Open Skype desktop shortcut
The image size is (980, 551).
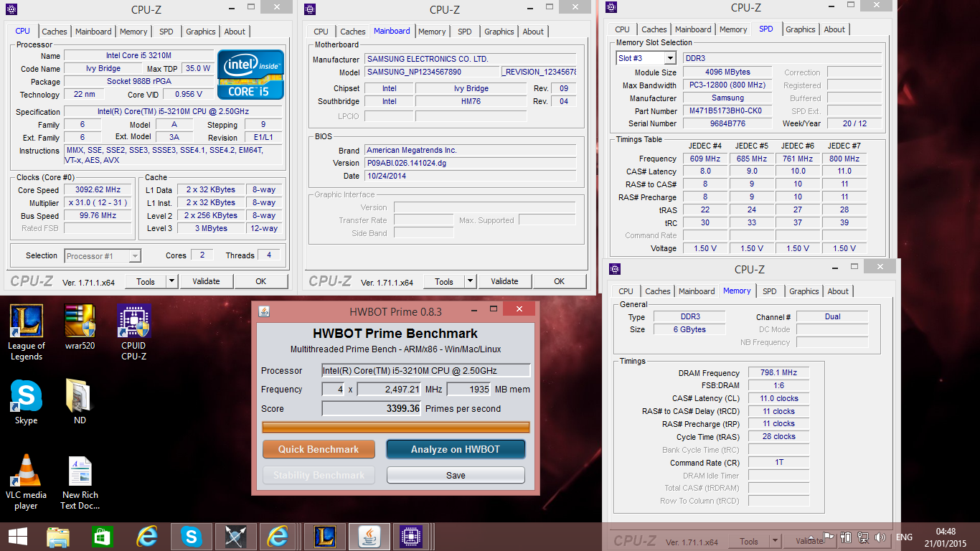pos(27,403)
